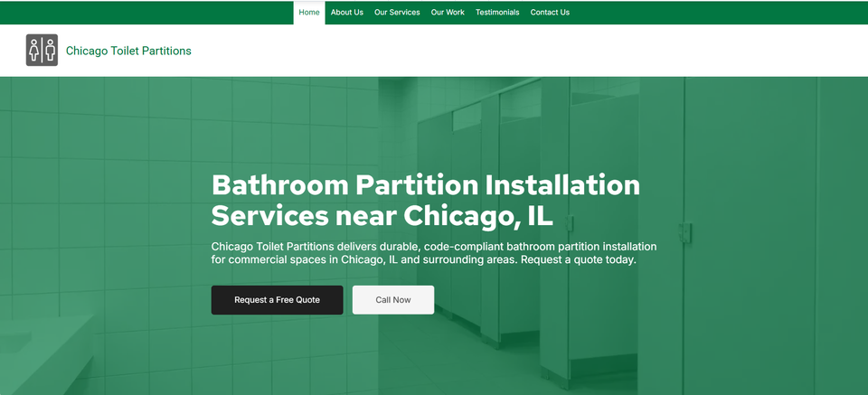Navigate to Contact Us
Viewport: 868px width, 395px height.
point(550,12)
